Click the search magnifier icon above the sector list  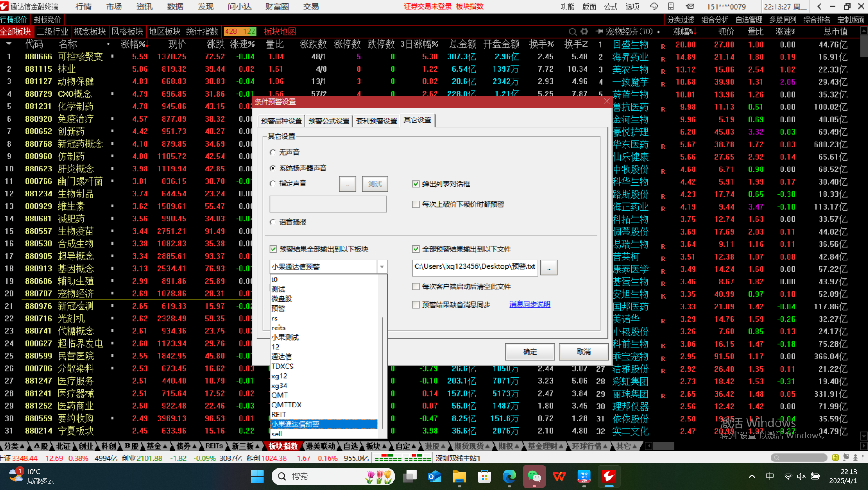(572, 32)
